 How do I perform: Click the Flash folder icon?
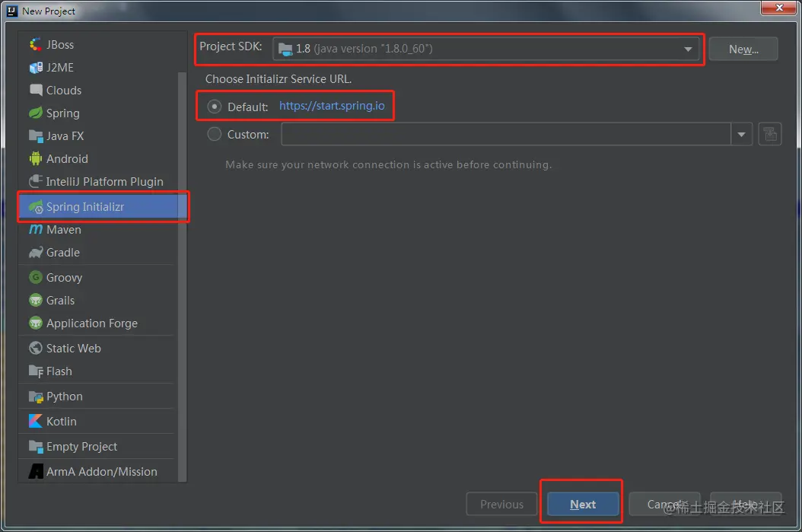pos(35,371)
